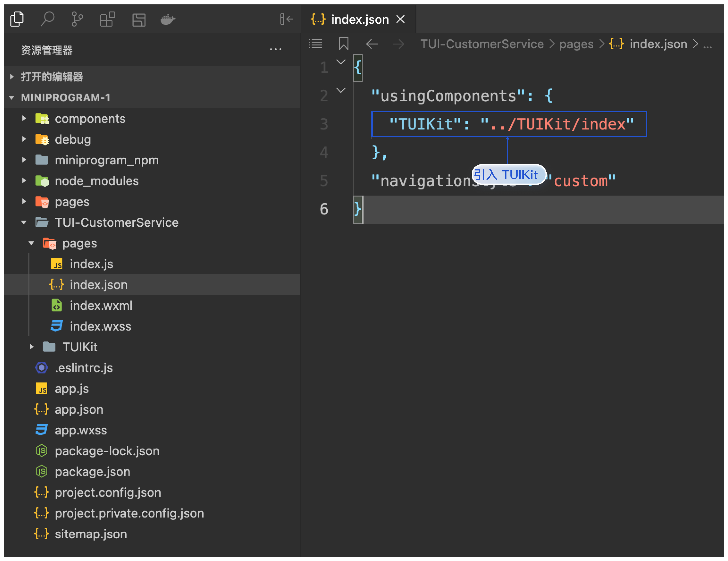
Task: Click the save disk icon
Action: coord(139,20)
